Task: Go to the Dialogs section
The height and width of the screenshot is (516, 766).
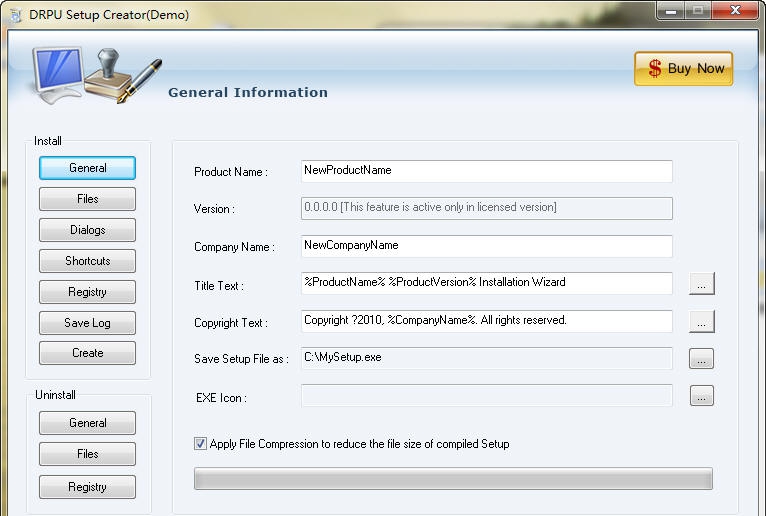Action: (x=87, y=230)
